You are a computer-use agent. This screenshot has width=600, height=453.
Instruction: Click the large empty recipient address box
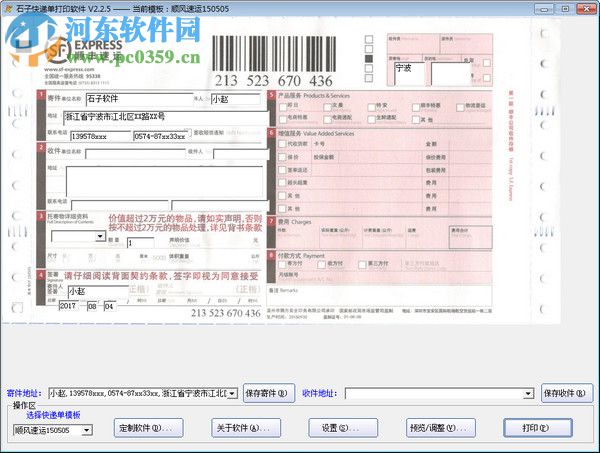point(165,181)
